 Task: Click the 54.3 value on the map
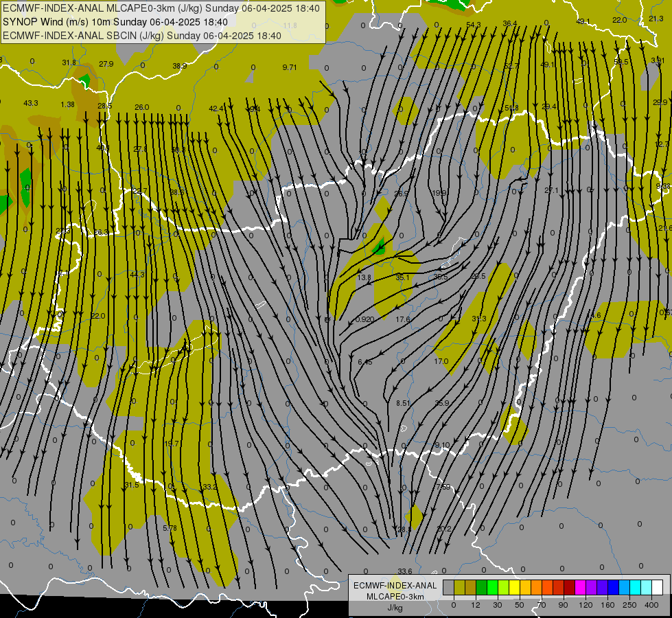coord(473,25)
